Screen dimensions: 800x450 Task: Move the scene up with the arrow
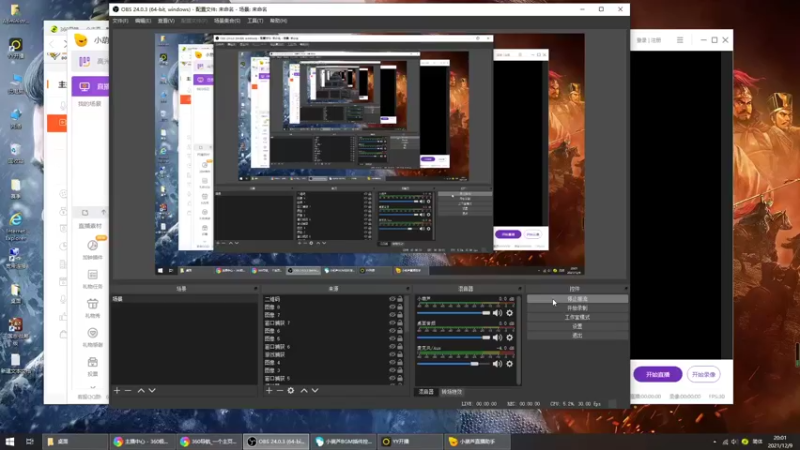(x=141, y=390)
